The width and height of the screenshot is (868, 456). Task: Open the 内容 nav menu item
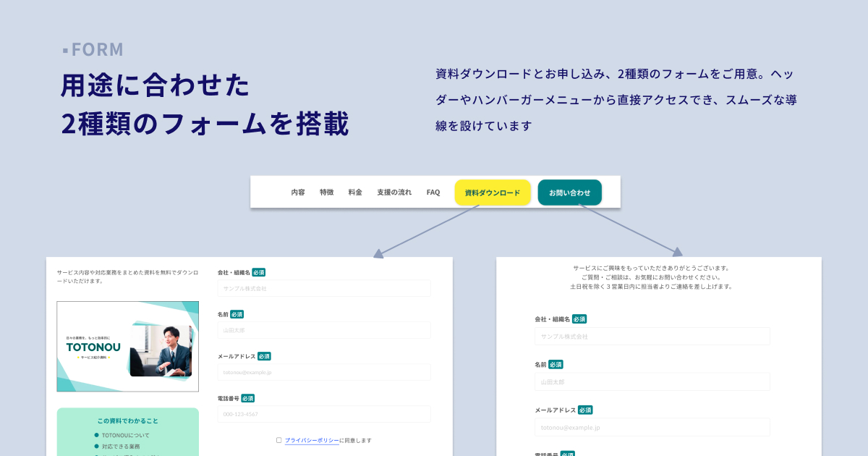298,193
